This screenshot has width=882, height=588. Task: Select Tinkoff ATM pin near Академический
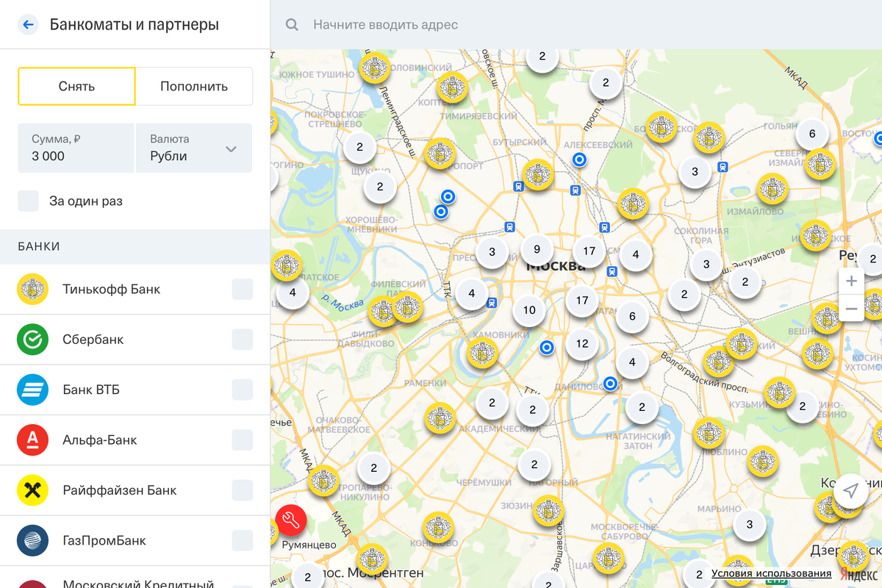tap(440, 417)
